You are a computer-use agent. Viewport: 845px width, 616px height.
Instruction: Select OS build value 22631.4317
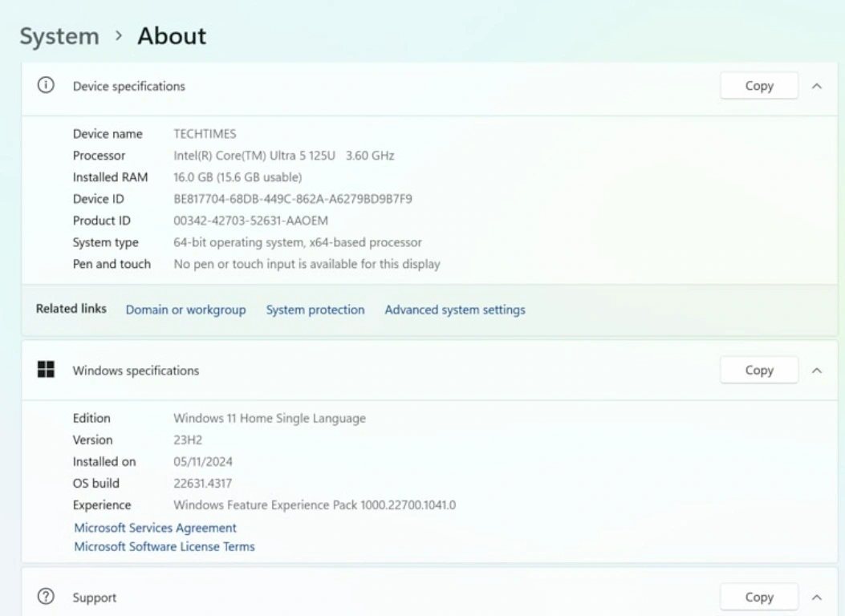pos(203,483)
